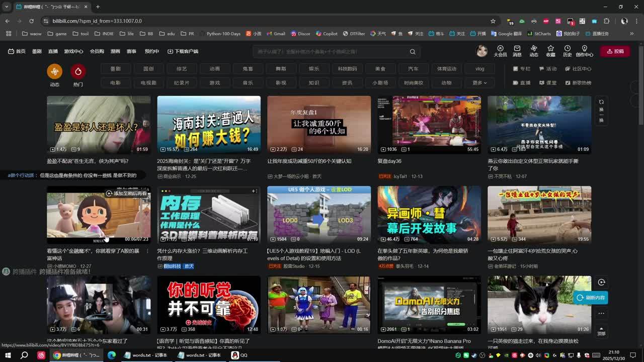644x362 pixels.
Task: Expand the 更多 category dropdown
Action: pyautogui.click(x=479, y=83)
